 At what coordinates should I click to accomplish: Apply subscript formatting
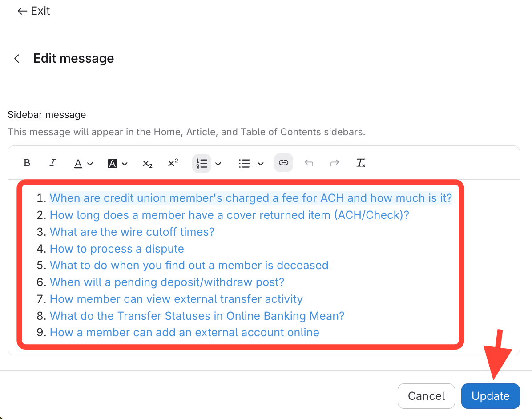point(147,164)
